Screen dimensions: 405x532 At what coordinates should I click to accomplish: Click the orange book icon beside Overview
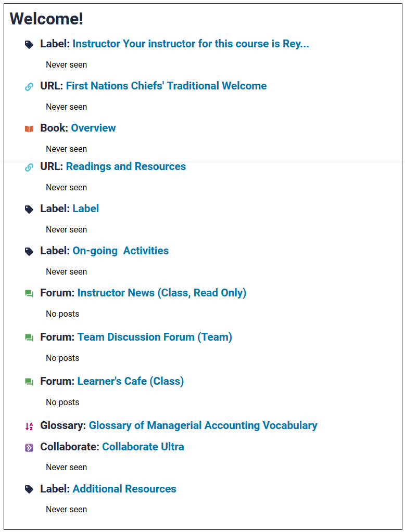29,129
